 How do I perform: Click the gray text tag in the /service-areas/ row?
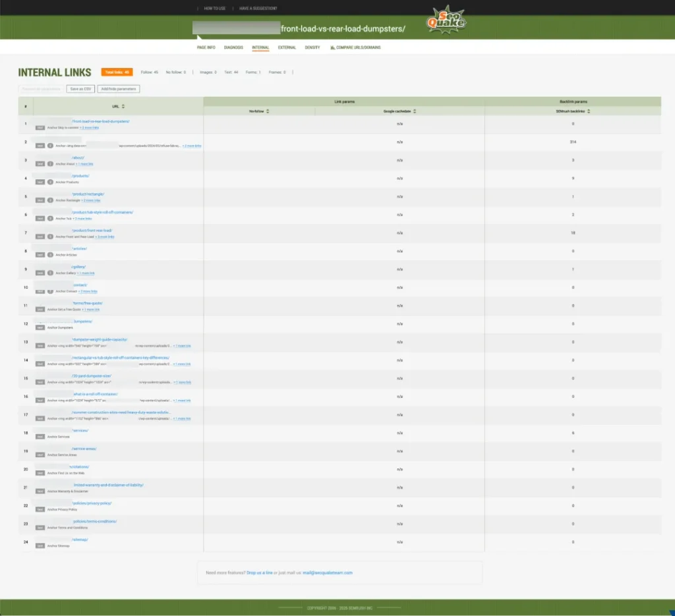[x=40, y=455]
